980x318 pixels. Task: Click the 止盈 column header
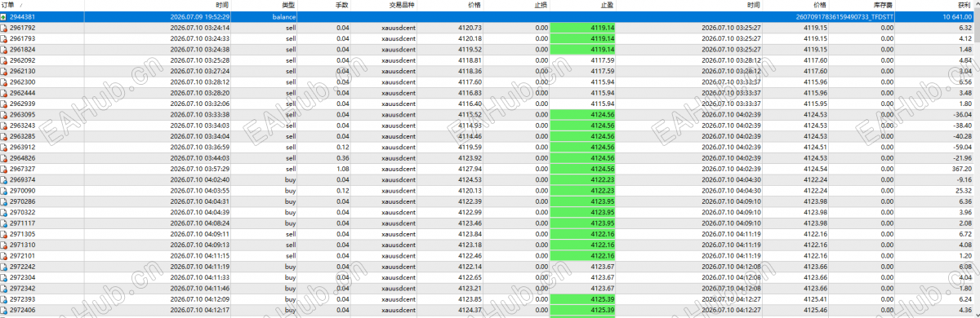608,5
